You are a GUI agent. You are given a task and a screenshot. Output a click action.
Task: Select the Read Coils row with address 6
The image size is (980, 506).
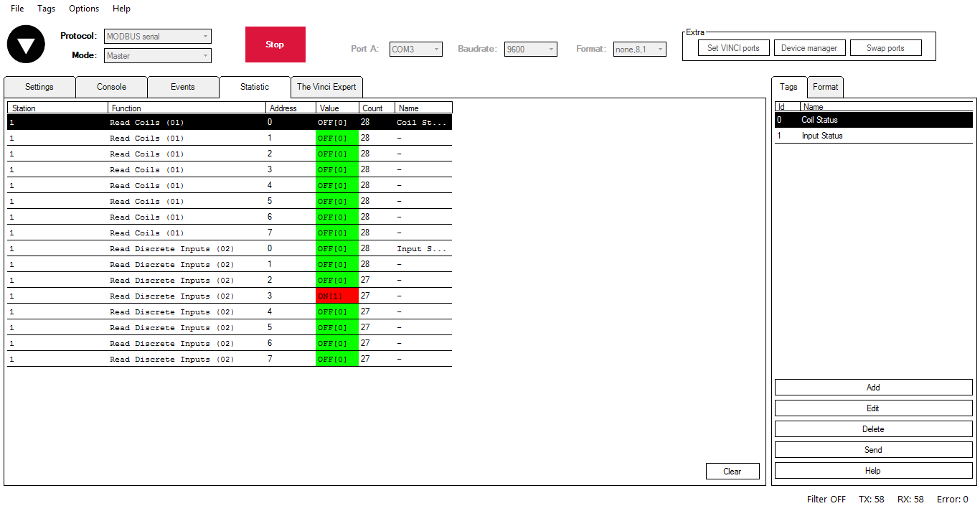230,217
